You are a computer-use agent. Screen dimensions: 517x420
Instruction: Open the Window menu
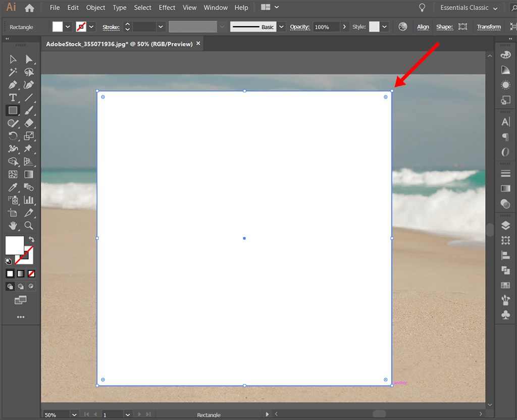click(216, 8)
